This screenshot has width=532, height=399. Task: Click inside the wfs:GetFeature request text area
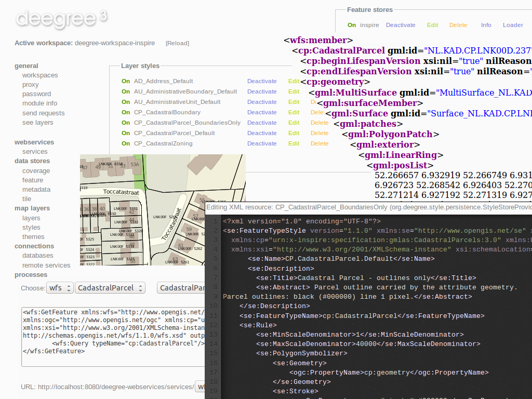[x=113, y=337]
